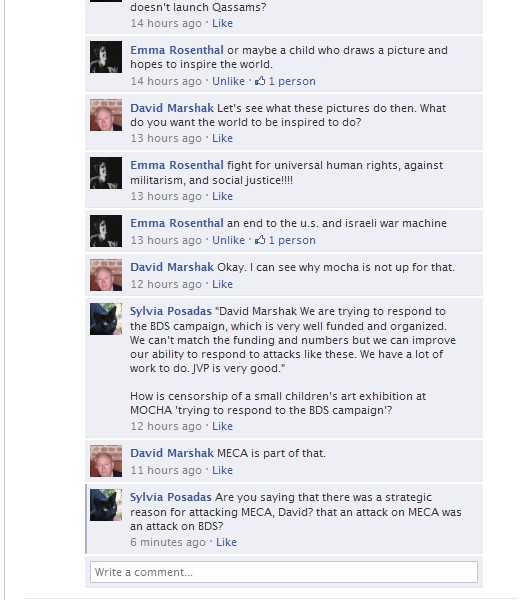The width and height of the screenshot is (525, 600).
Task: Like the 'doesn't launch Qassams' comment
Action: (x=222, y=23)
